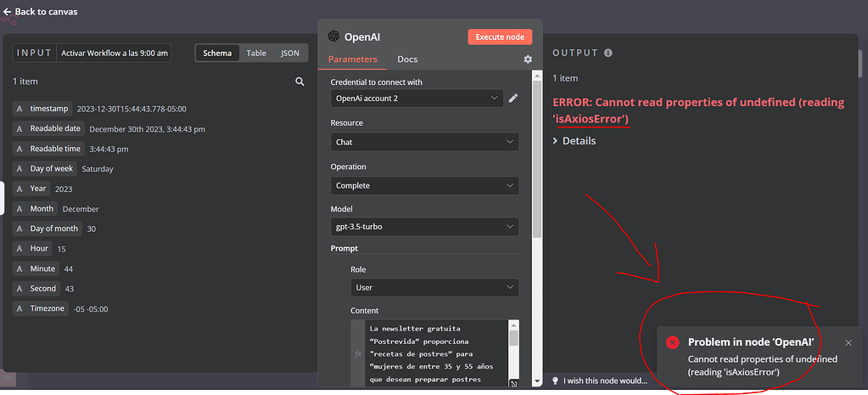Open the node settings gear icon
This screenshot has height=395, width=868.
pyautogui.click(x=528, y=59)
